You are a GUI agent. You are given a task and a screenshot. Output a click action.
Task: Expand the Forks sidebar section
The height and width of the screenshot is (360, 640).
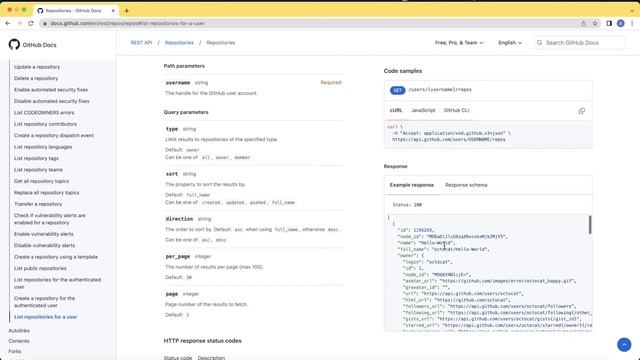click(15, 351)
